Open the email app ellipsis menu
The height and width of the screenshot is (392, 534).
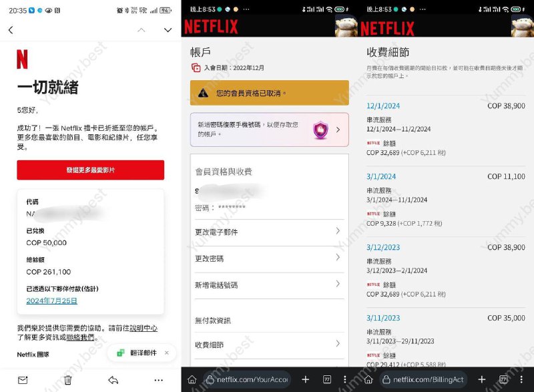click(x=159, y=379)
